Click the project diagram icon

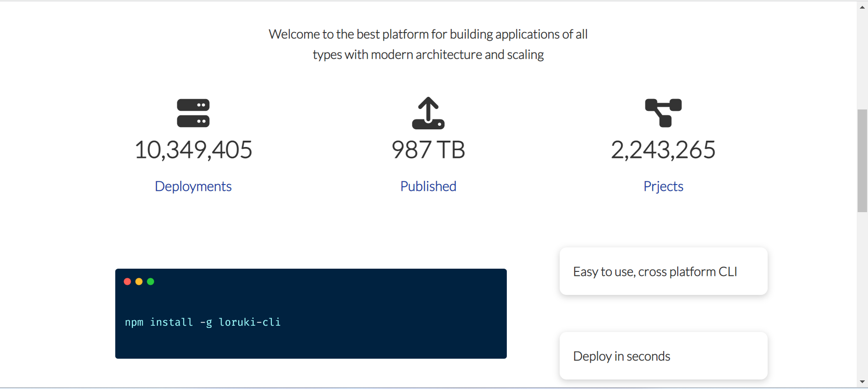[663, 113]
